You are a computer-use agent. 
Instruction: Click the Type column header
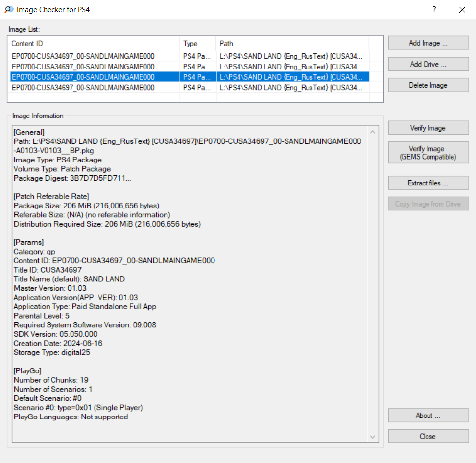click(197, 44)
